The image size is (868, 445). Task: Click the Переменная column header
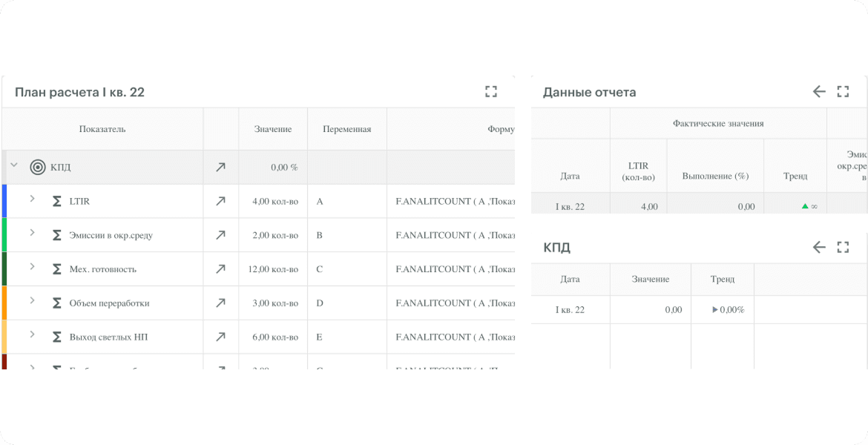347,129
